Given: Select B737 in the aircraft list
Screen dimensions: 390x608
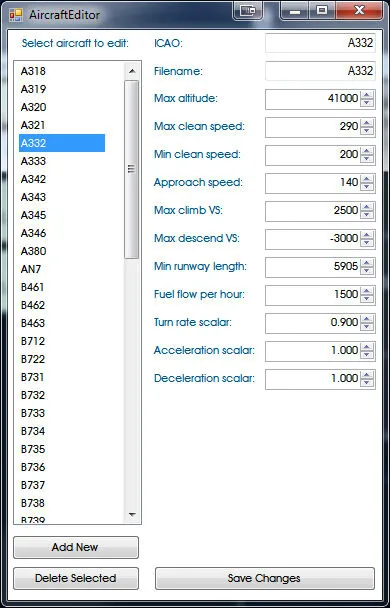Looking at the screenshot, I should [x=62, y=485].
